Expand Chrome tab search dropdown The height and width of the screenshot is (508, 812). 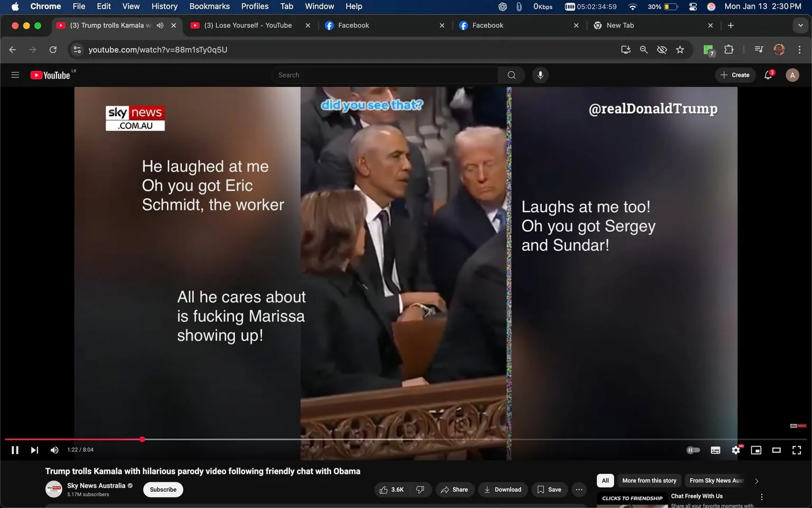coord(800,25)
